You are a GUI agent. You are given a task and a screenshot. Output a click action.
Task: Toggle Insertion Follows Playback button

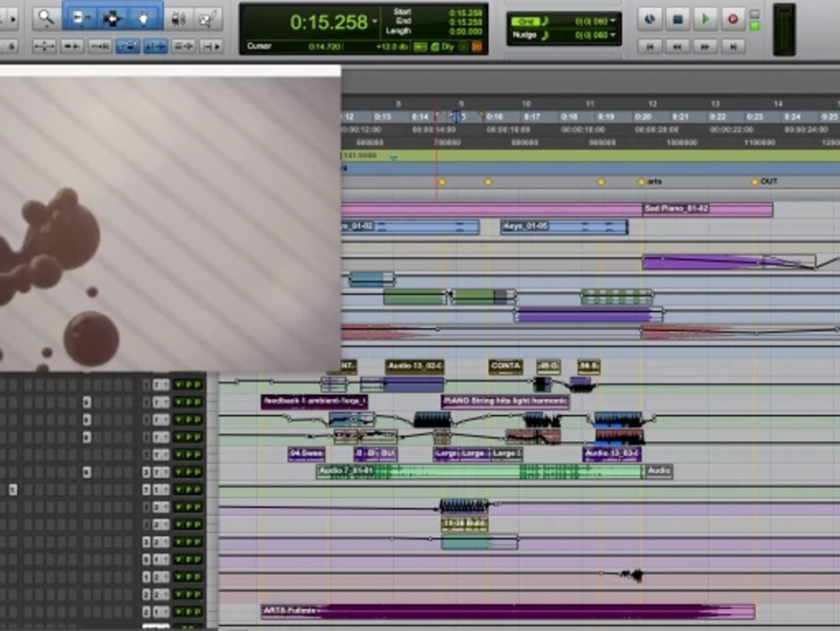tap(210, 46)
